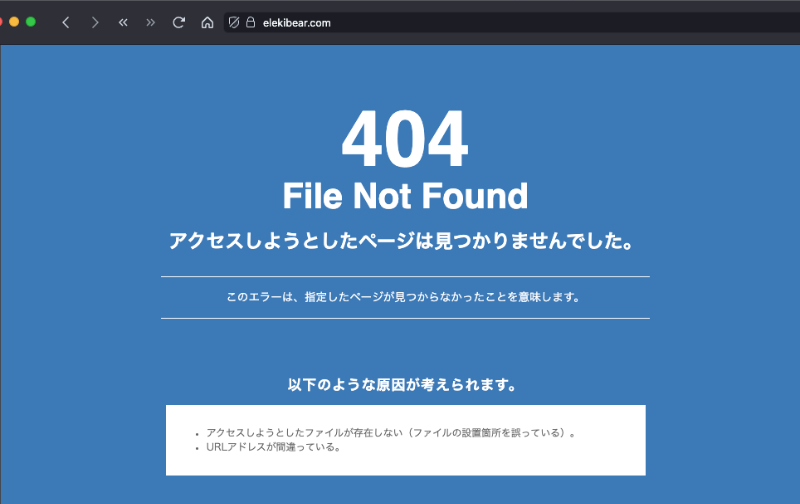
Task: Maximize the window with the green button
Action: pyautogui.click(x=31, y=22)
